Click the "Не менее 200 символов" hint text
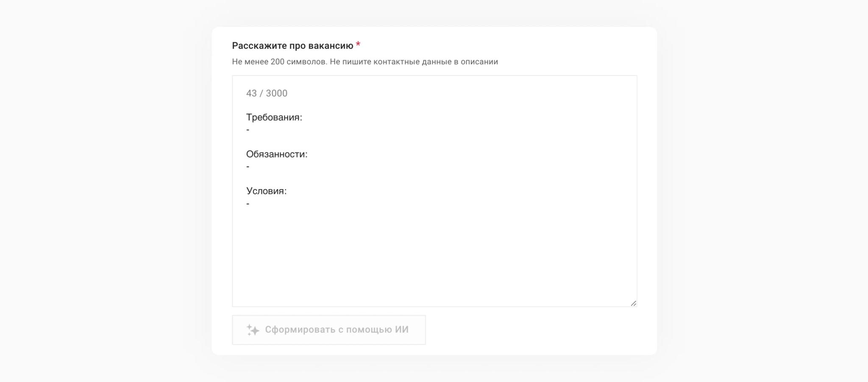The image size is (868, 382). point(279,62)
